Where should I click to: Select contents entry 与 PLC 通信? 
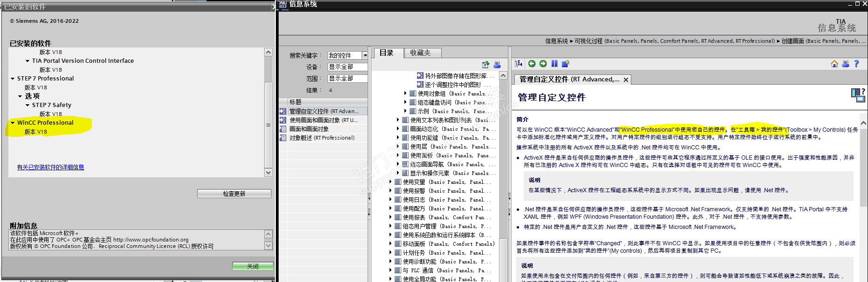click(x=447, y=270)
